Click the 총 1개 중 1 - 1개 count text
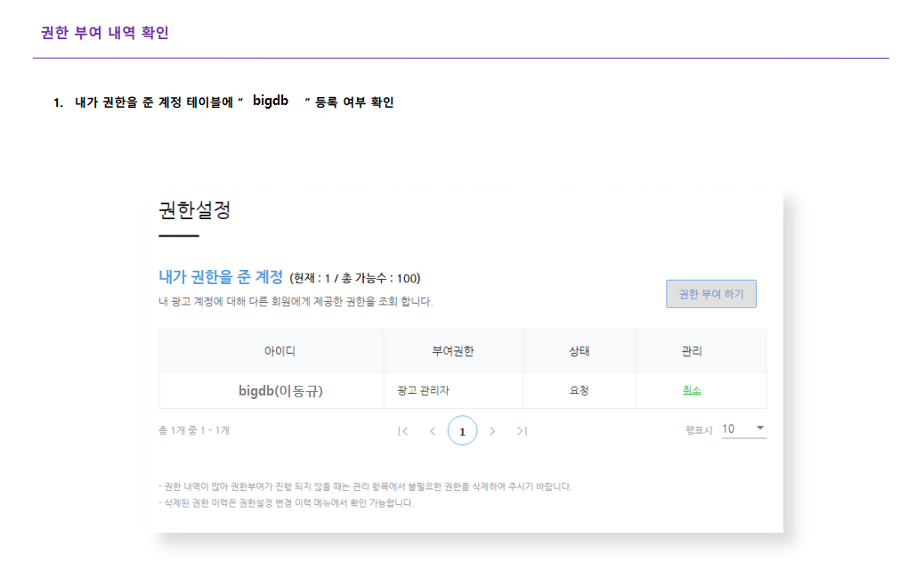This screenshot has height=571, width=924. 194,430
